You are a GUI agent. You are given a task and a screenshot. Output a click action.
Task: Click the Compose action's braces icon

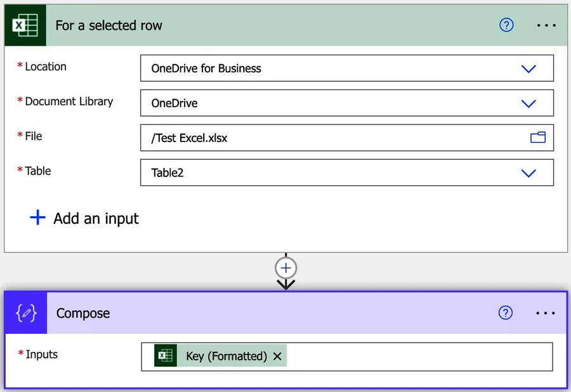click(x=25, y=313)
